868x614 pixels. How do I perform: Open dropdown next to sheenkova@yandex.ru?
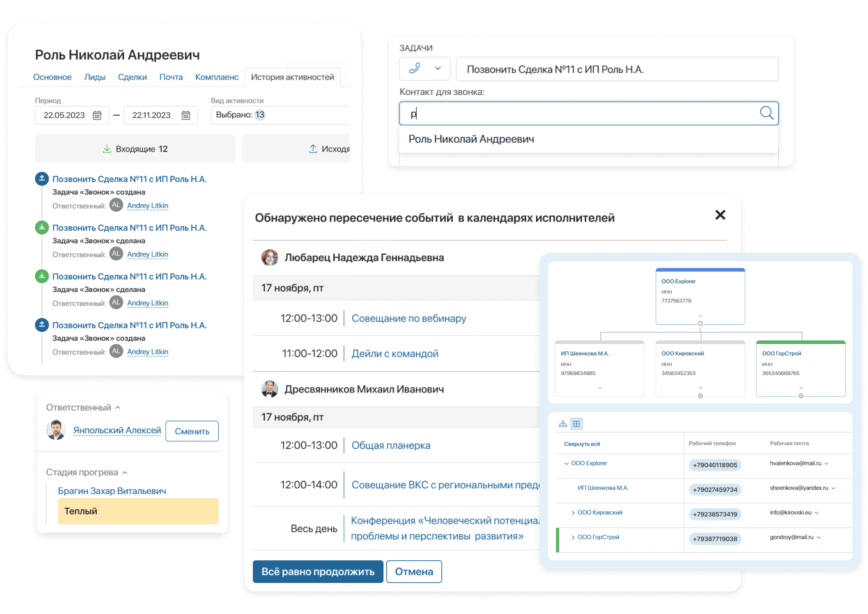point(833,488)
